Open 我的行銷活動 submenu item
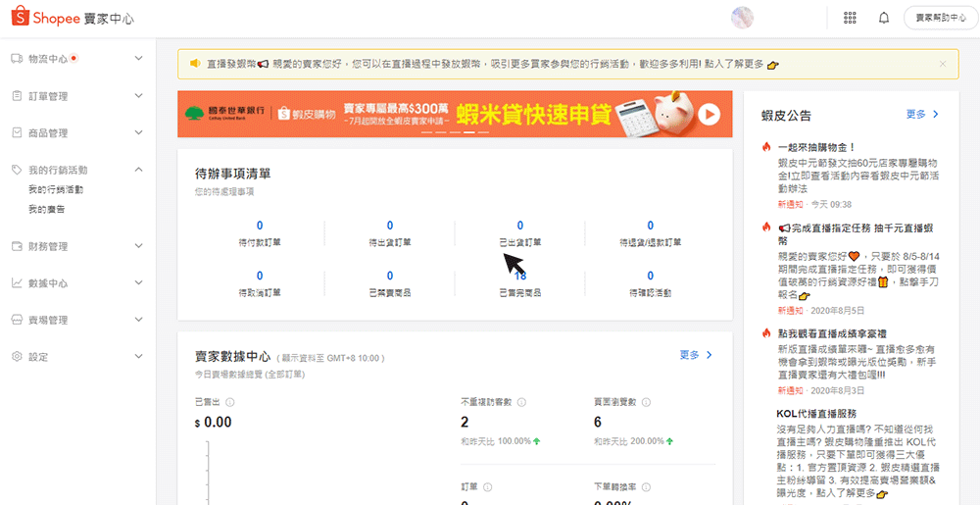The height and width of the screenshot is (505, 980). tap(56, 190)
